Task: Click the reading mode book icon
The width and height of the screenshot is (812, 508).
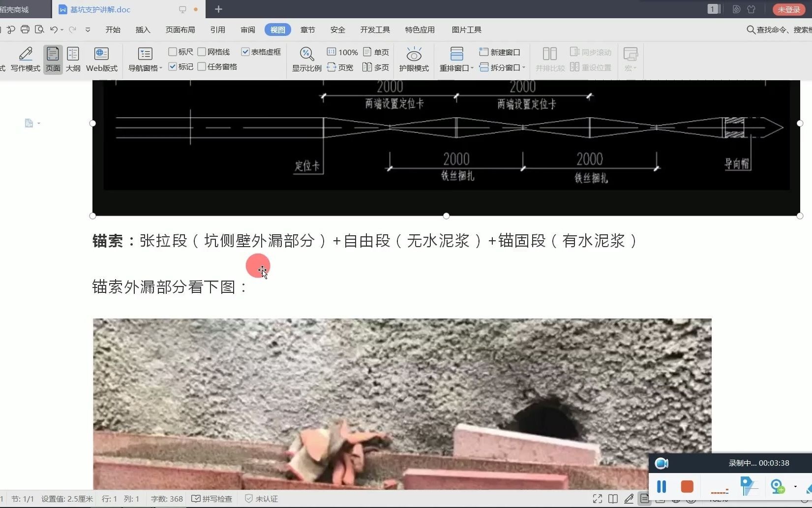Action: pyautogui.click(x=613, y=499)
